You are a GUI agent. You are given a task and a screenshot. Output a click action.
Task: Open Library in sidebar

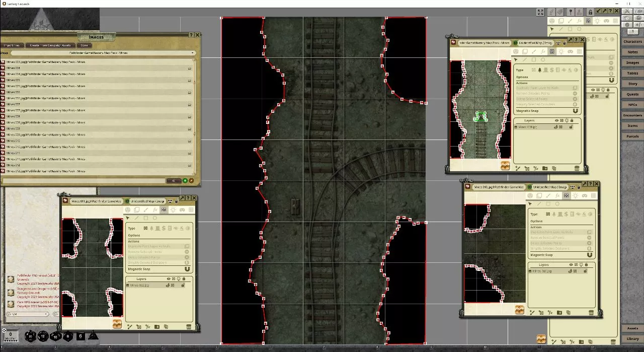click(x=632, y=338)
